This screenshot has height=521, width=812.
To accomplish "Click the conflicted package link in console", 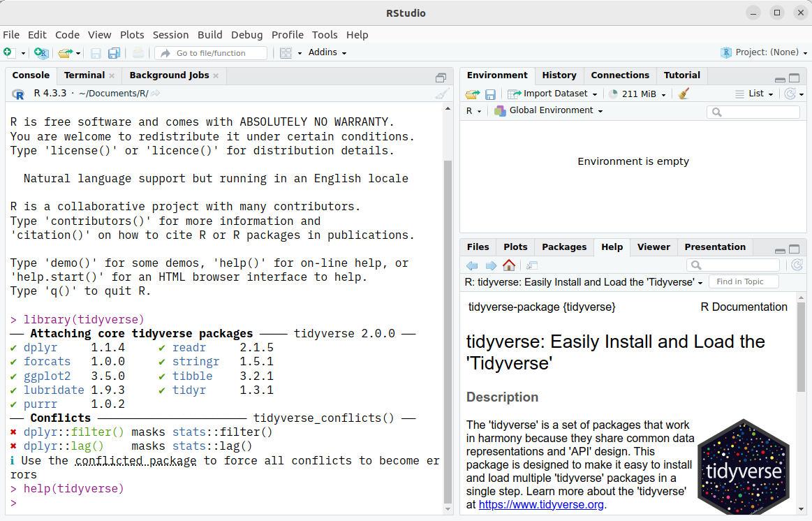I will click(135, 460).
